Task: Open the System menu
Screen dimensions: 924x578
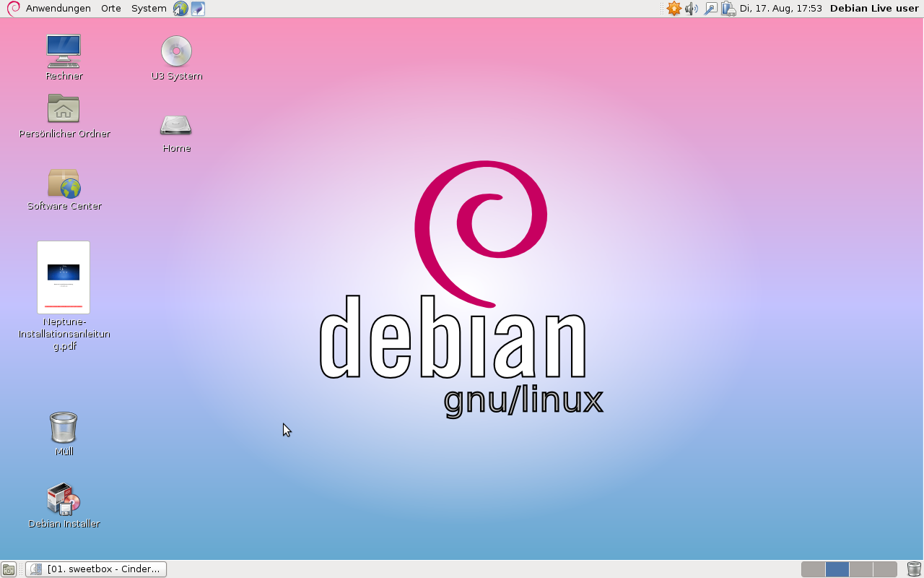Action: coord(149,9)
